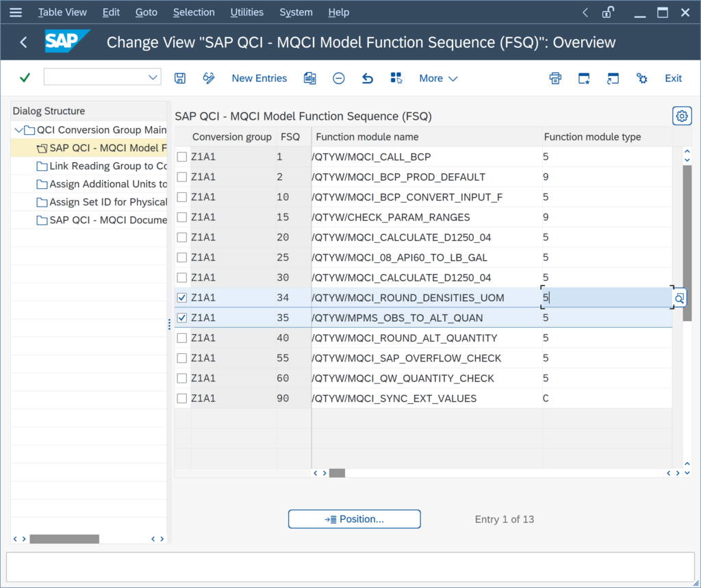Click the Save diskette icon
Image resolution: width=701 pixels, height=588 pixels.
(x=180, y=78)
